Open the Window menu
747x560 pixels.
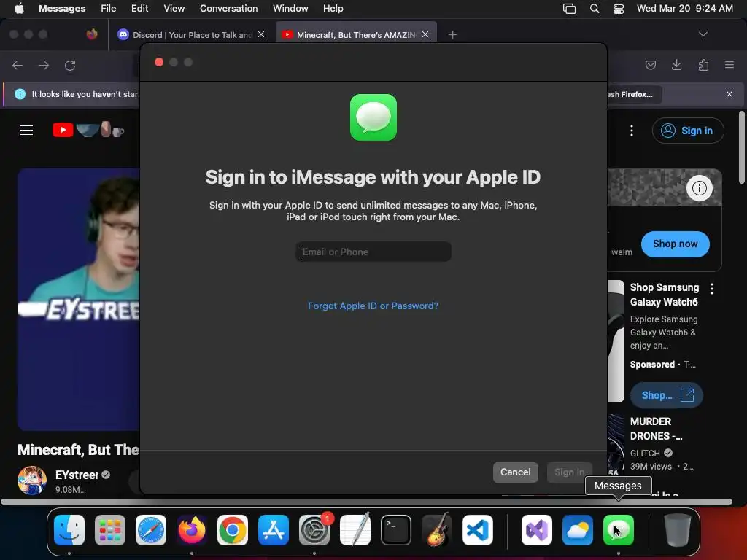tap(290, 9)
